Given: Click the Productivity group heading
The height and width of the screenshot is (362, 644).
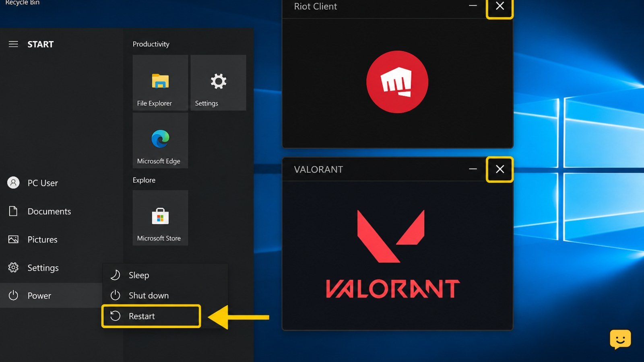Looking at the screenshot, I should pos(151,44).
